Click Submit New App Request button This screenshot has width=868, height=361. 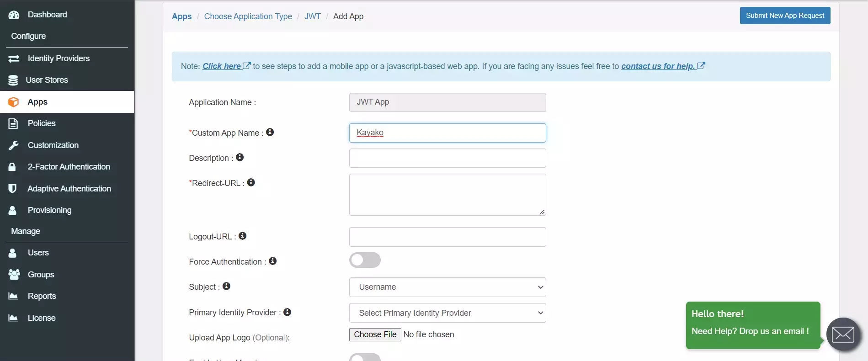coord(785,16)
